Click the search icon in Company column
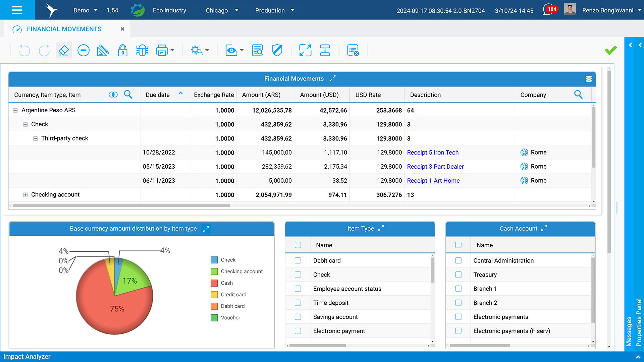 578,95
